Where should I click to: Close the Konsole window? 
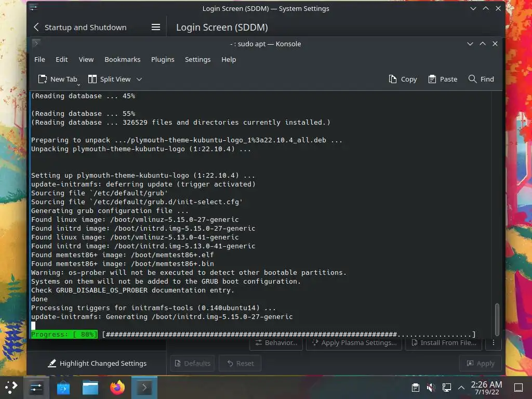click(x=495, y=44)
